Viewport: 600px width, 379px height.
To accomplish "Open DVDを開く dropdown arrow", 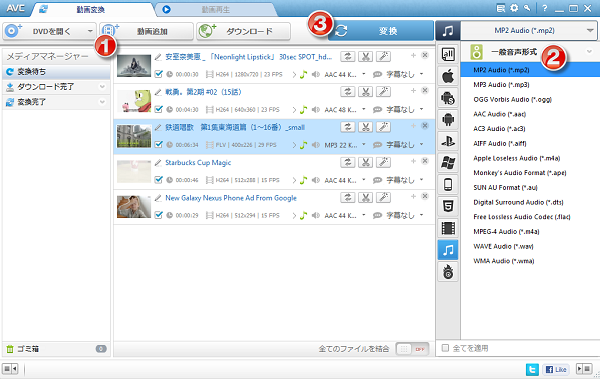I will point(90,31).
